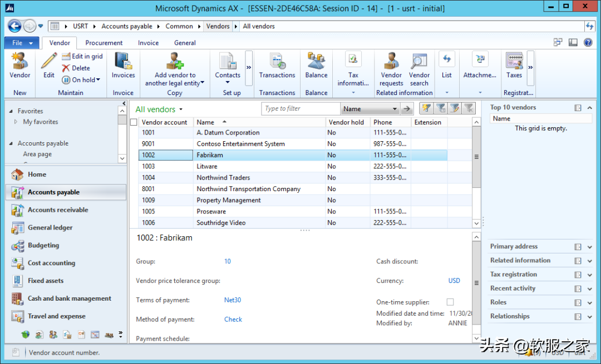Viewport: 601px width, 364px height.
Task: Click the Net30 terms of payment link
Action: (233, 300)
